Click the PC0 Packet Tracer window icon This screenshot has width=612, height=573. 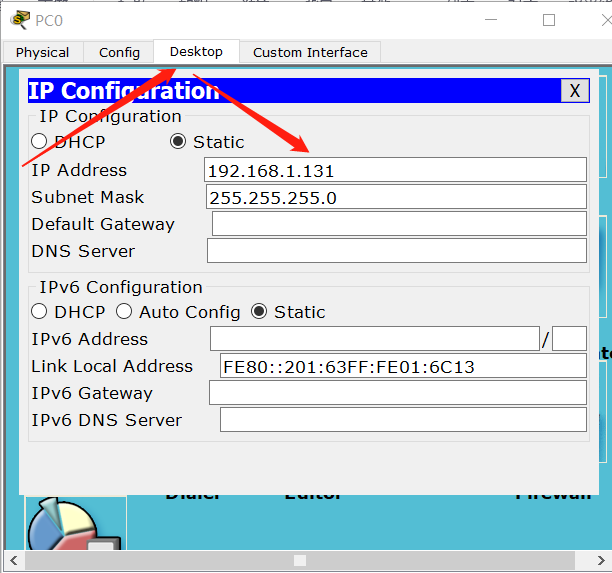pos(20,20)
